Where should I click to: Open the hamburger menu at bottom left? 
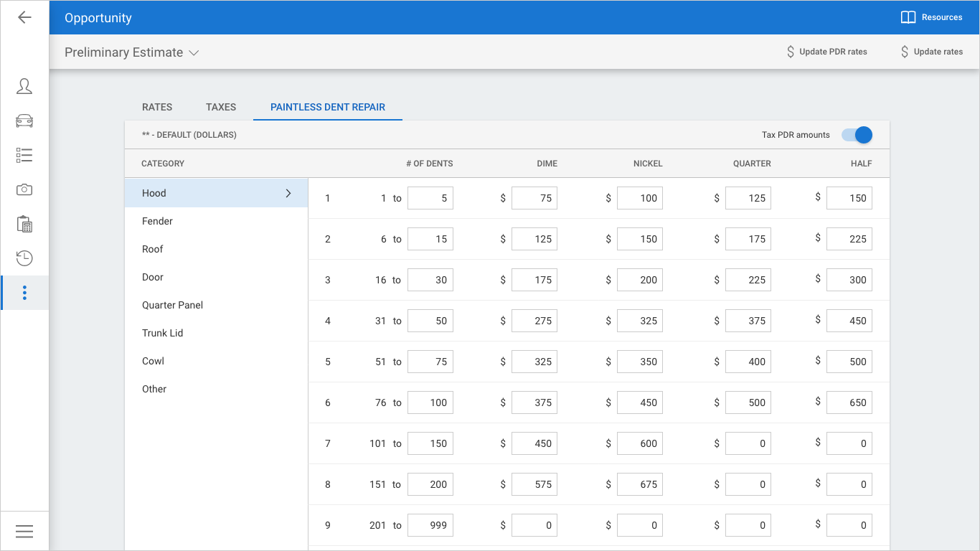pos(24,531)
